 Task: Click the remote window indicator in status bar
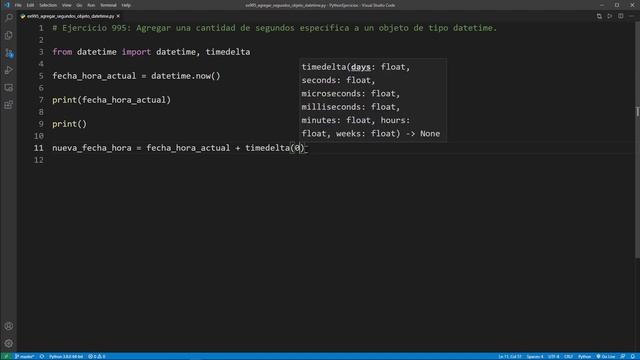pos(6,356)
